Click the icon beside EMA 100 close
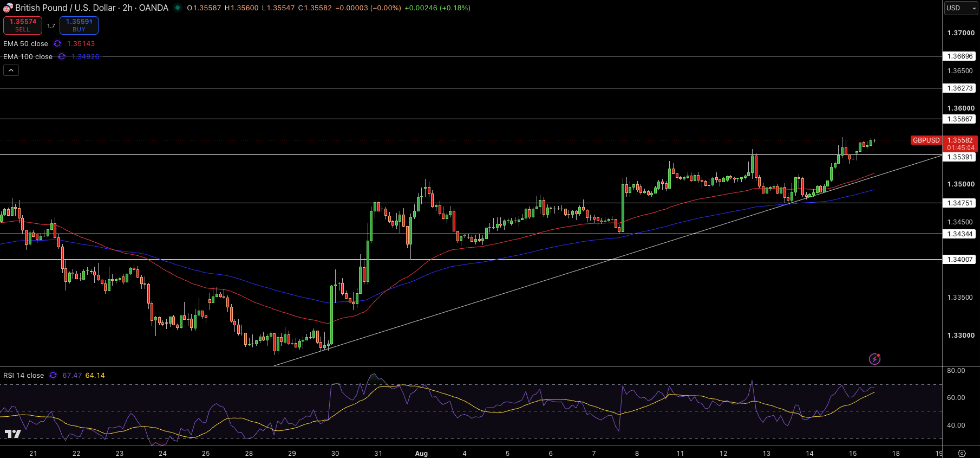Screen dimensions: 980x458 (62, 57)
